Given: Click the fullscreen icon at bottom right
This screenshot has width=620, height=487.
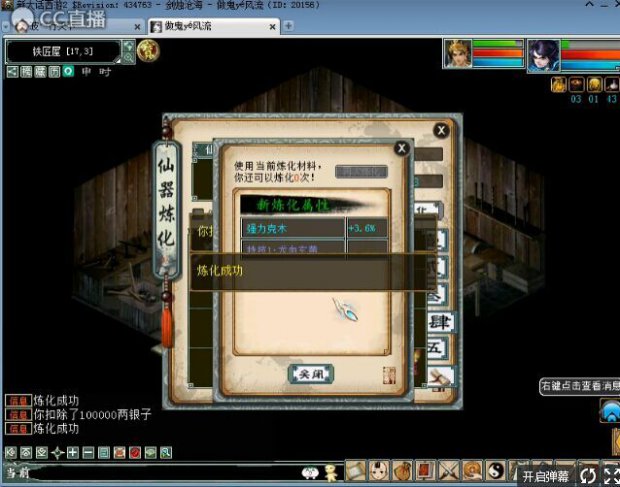Looking at the screenshot, I should [608, 476].
